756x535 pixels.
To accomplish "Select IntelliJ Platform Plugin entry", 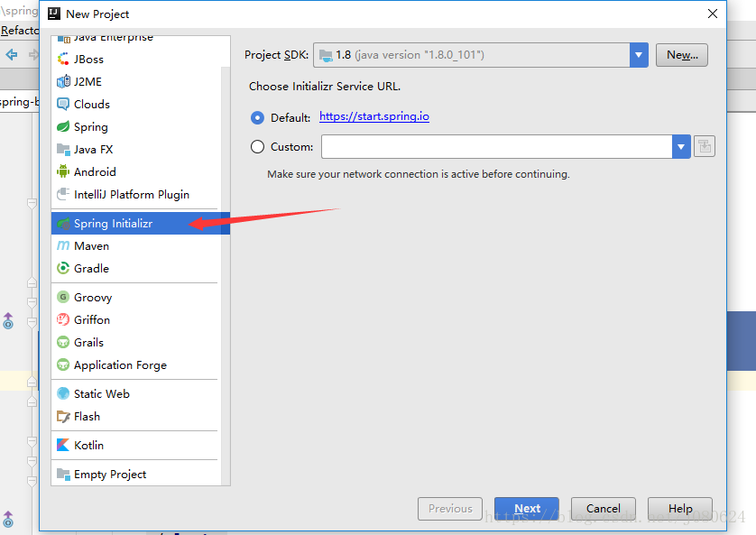I will click(x=141, y=194).
